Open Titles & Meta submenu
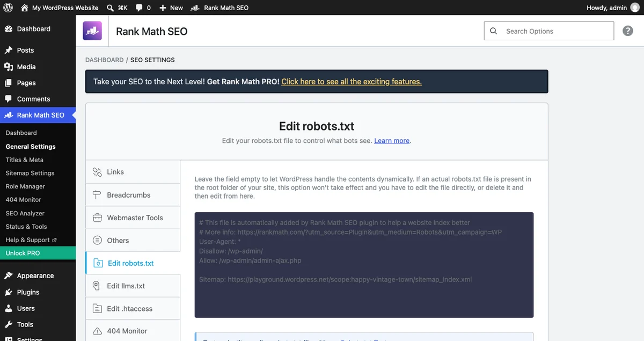 point(25,159)
